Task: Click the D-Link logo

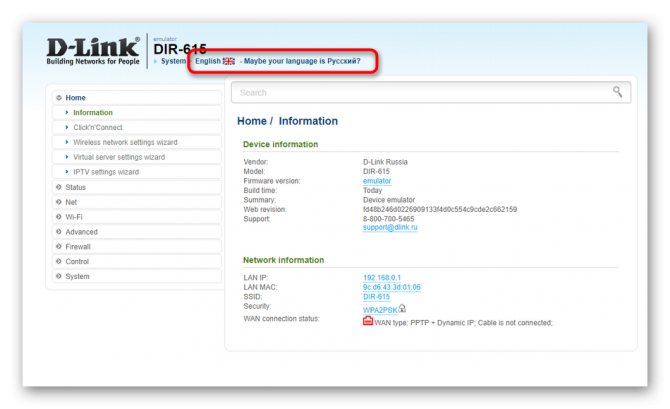Action: 93,51
